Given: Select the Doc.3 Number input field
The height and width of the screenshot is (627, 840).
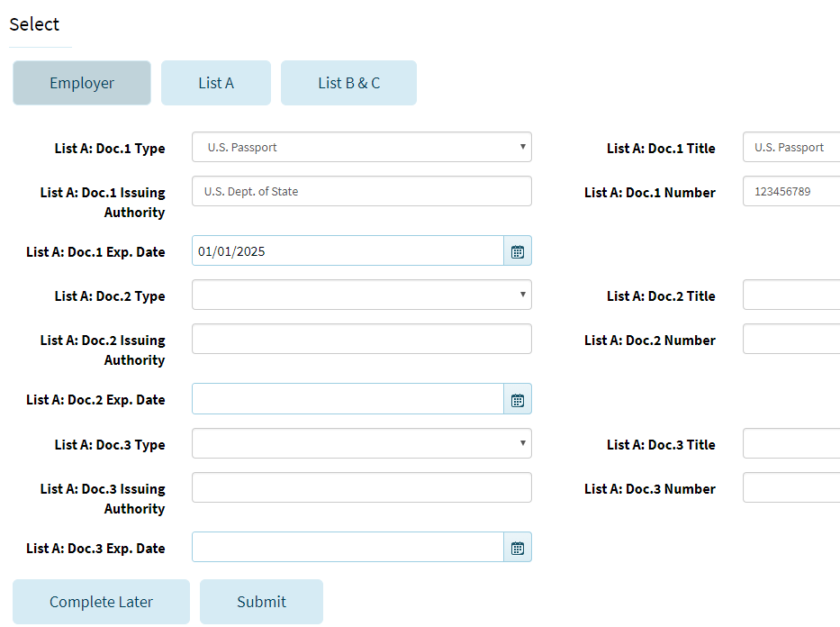Looking at the screenshot, I should click(791, 488).
